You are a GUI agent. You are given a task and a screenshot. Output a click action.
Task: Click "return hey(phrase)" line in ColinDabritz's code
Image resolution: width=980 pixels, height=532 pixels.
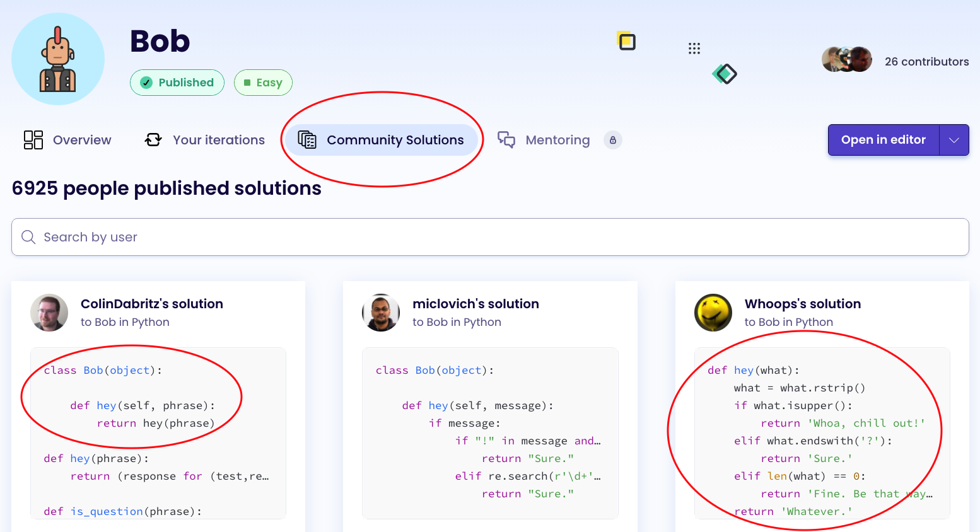click(156, 423)
